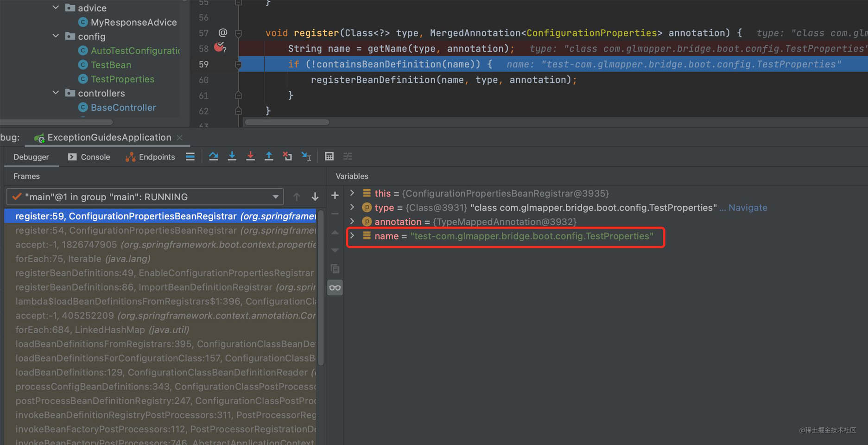Select frame processConfigBeanDefinitions:343

pyautogui.click(x=160, y=387)
